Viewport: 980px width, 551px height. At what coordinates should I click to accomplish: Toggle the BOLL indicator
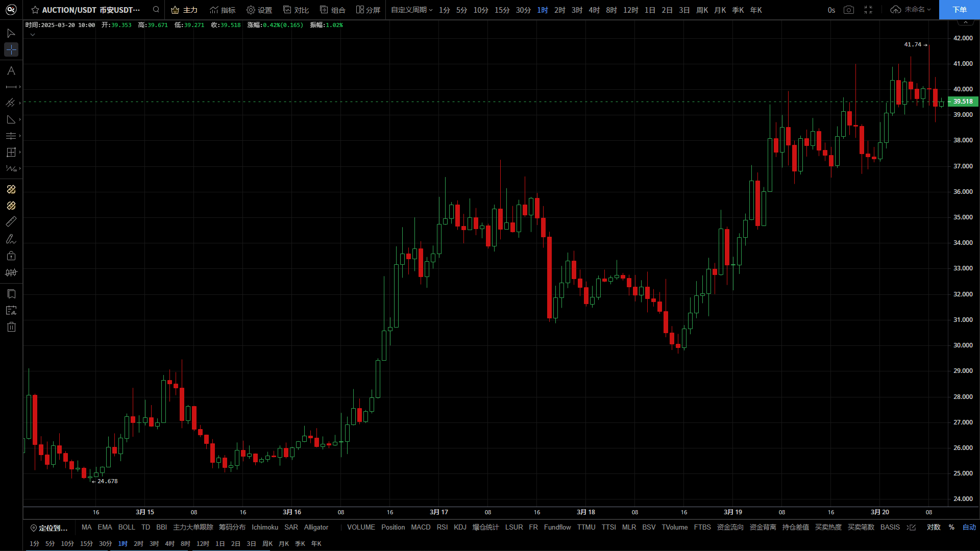coord(127,527)
